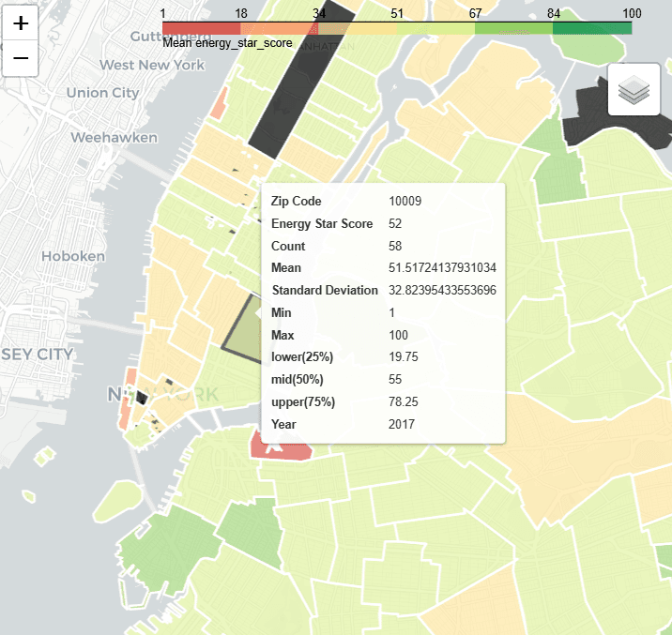The image size is (672, 635).
Task: Click the Max value 100 in popup
Action: [398, 335]
